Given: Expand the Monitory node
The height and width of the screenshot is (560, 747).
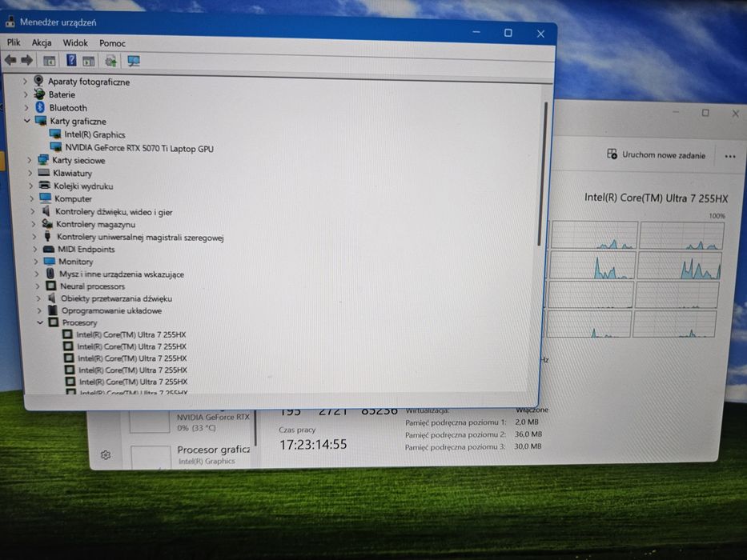Looking at the screenshot, I should [x=36, y=262].
